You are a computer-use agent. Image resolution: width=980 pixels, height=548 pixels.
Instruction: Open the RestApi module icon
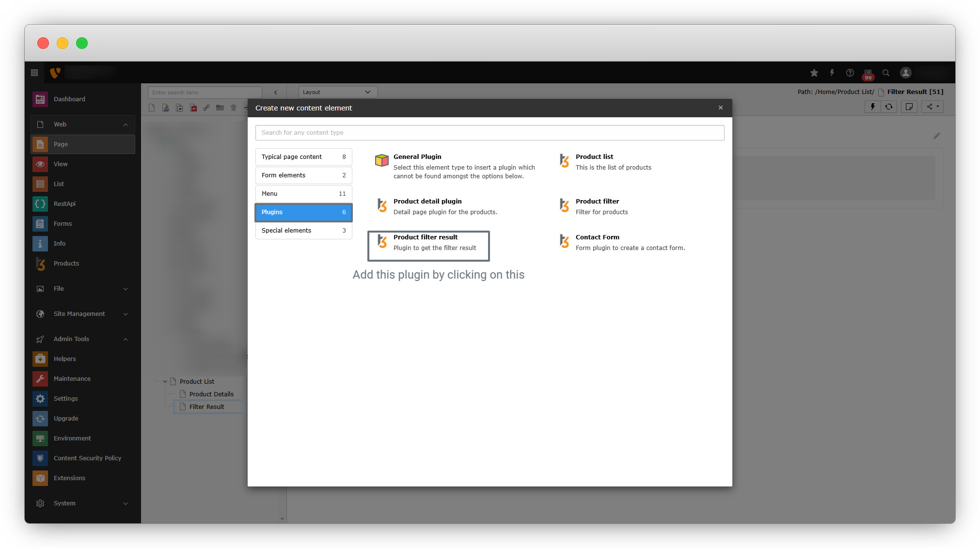(x=40, y=204)
